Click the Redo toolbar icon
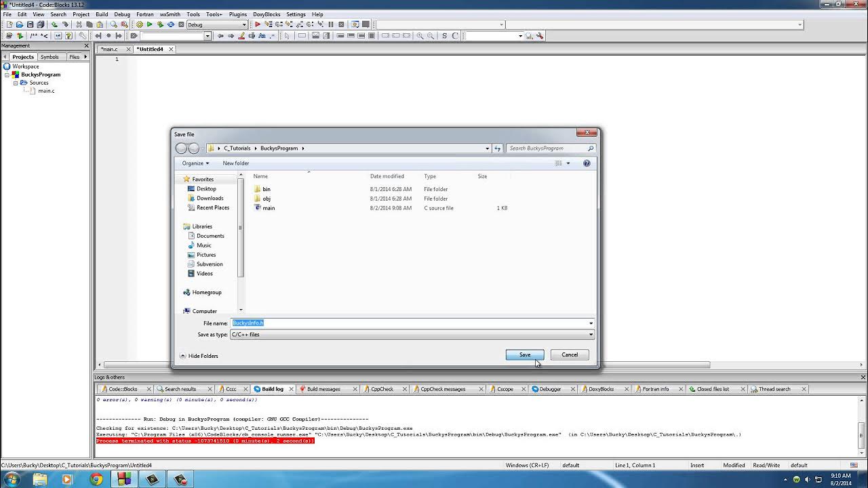 coord(65,24)
